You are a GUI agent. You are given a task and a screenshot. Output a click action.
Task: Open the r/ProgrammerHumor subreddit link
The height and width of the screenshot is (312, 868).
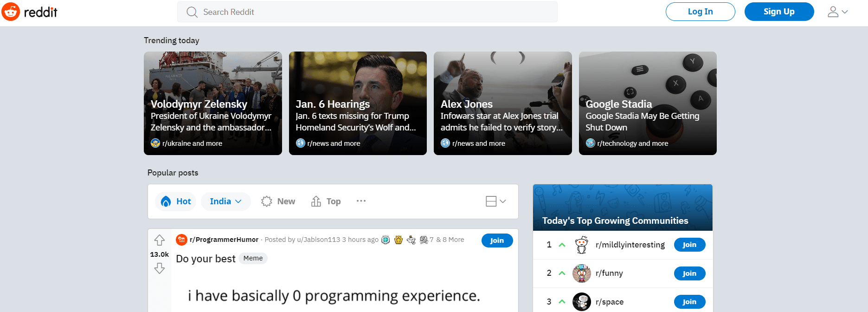pos(224,240)
